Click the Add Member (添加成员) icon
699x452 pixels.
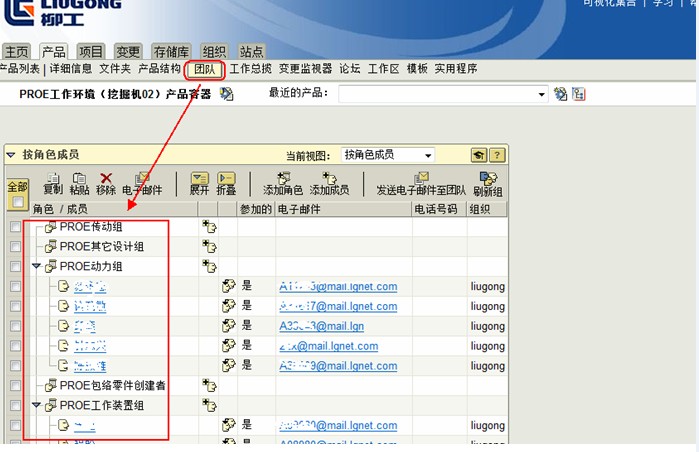click(x=329, y=178)
